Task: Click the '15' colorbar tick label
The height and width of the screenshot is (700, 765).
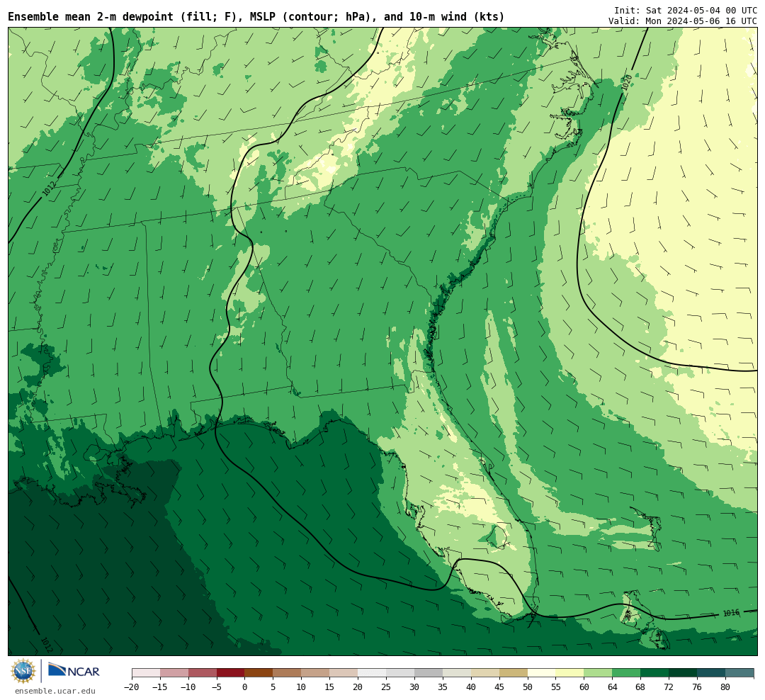Action: 329,687
